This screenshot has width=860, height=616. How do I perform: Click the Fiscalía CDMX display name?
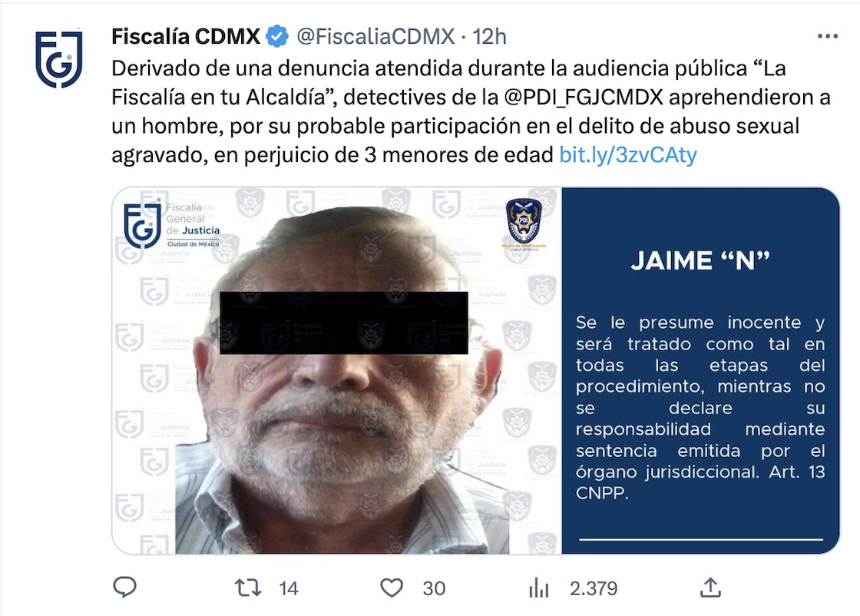tap(185, 37)
